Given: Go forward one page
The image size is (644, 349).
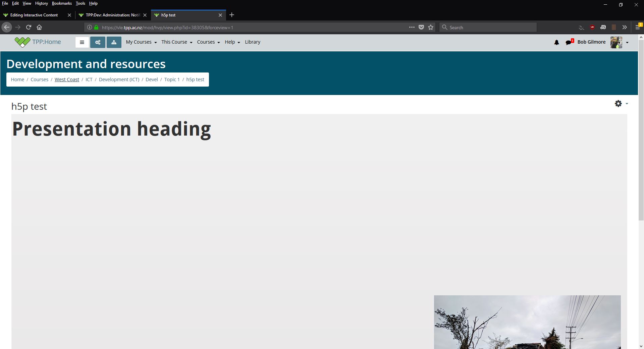Looking at the screenshot, I should 18,27.
